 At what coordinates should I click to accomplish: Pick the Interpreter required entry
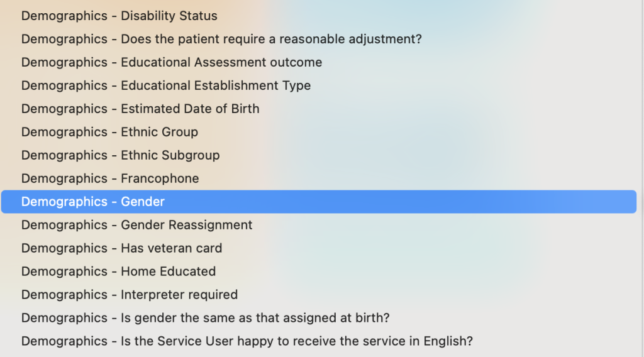coord(130,295)
